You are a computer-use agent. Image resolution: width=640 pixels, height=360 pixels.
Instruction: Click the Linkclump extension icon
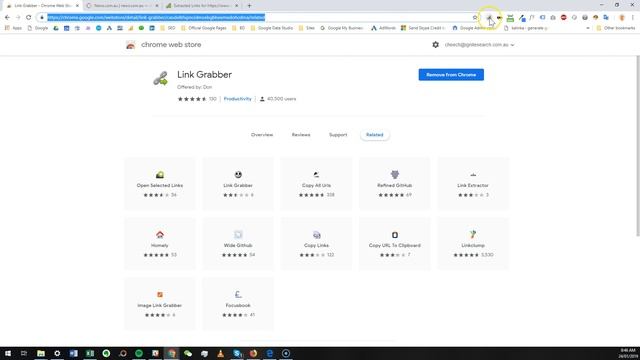(x=473, y=234)
